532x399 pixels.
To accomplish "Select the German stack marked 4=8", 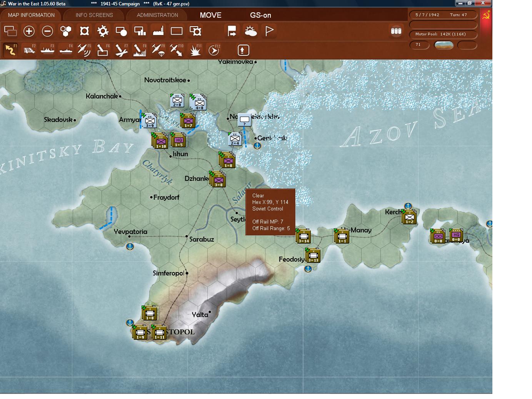I will pyautogui.click(x=199, y=103).
